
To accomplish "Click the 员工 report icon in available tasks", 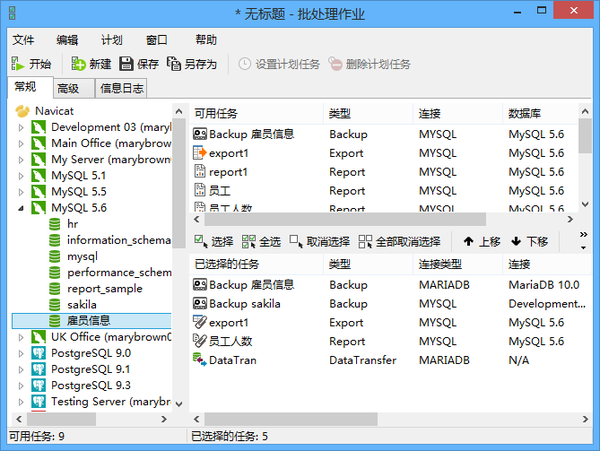I will (x=200, y=190).
